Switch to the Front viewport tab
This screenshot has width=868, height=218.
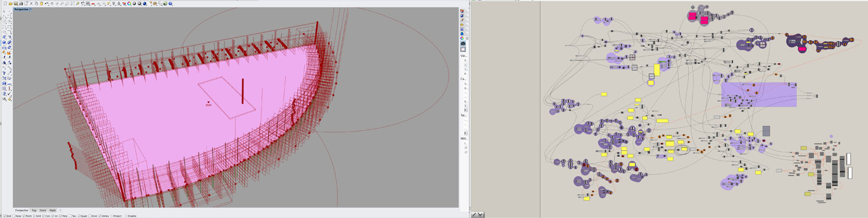[43, 210]
